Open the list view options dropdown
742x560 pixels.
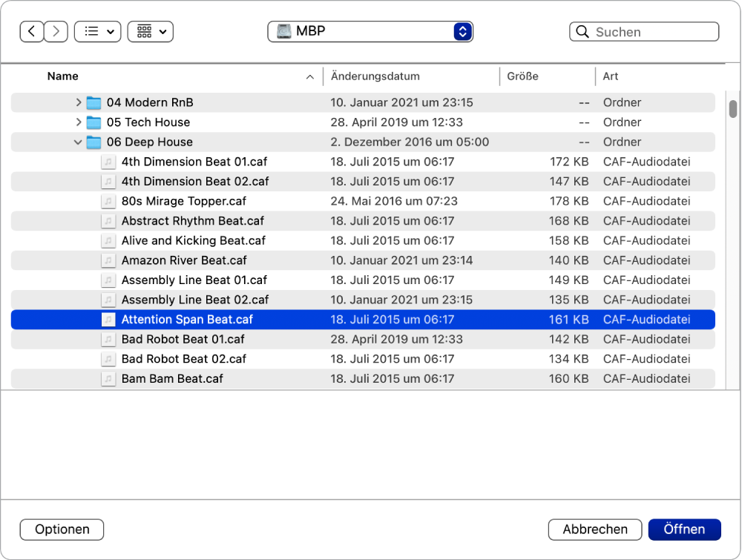[97, 31]
